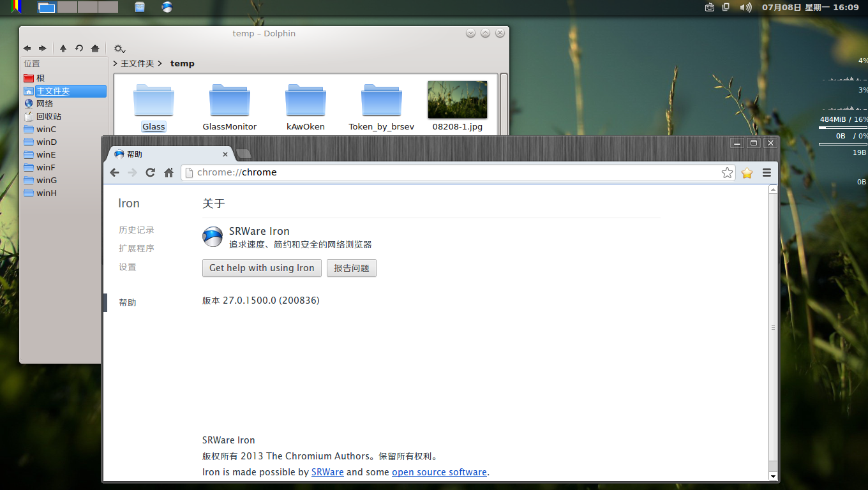This screenshot has width=868, height=490.
Task: Reload the Dolphin folder view
Action: (79, 48)
